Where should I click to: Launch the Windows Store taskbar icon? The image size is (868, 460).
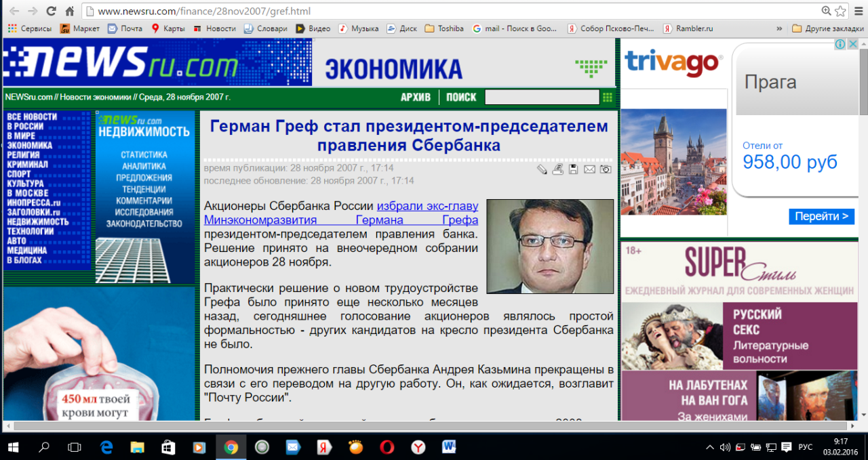pos(168,447)
